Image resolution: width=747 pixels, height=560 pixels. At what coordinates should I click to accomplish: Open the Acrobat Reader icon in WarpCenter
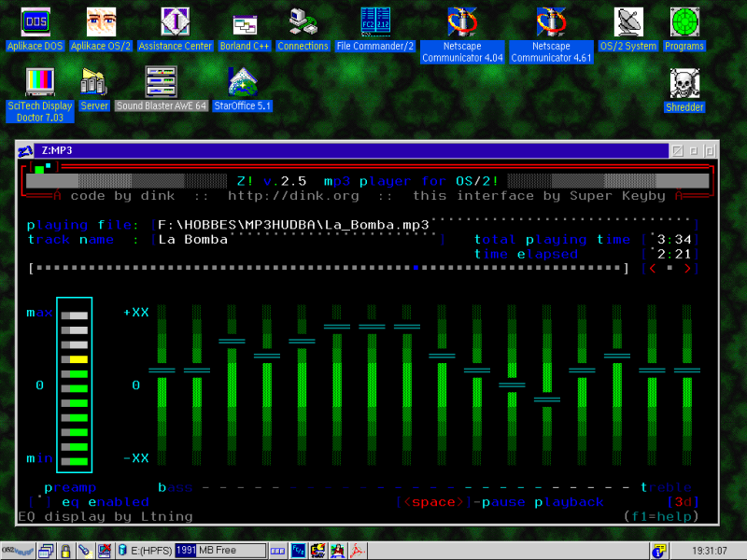tap(358, 551)
